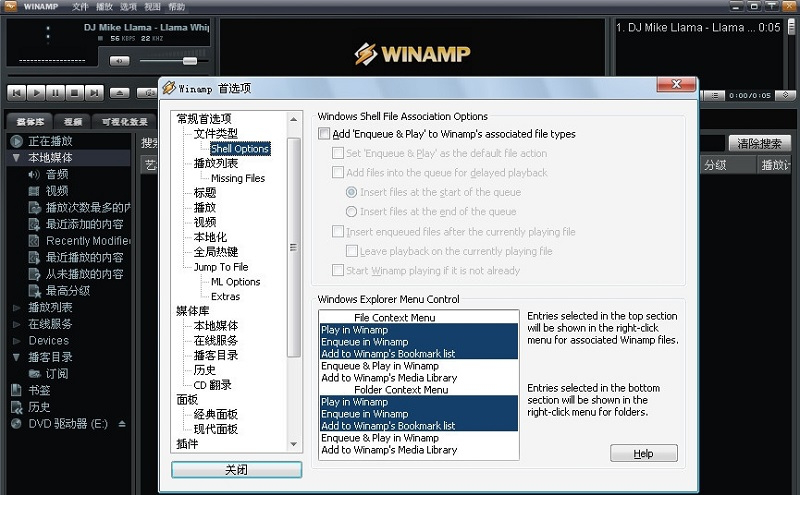Screen dimensions: 800x514
Task: Check Leave playback on currently playing file
Action: tap(352, 251)
